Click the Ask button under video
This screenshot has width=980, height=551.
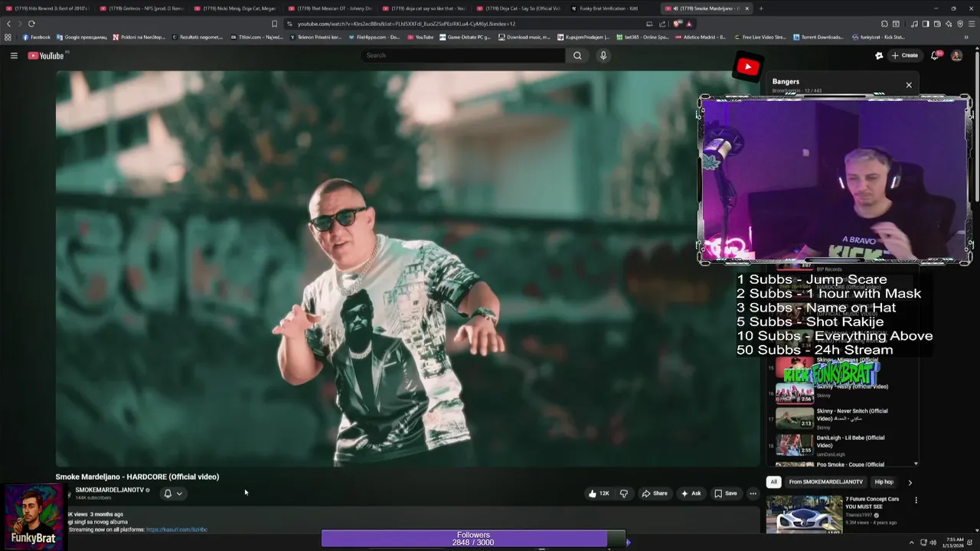691,494
